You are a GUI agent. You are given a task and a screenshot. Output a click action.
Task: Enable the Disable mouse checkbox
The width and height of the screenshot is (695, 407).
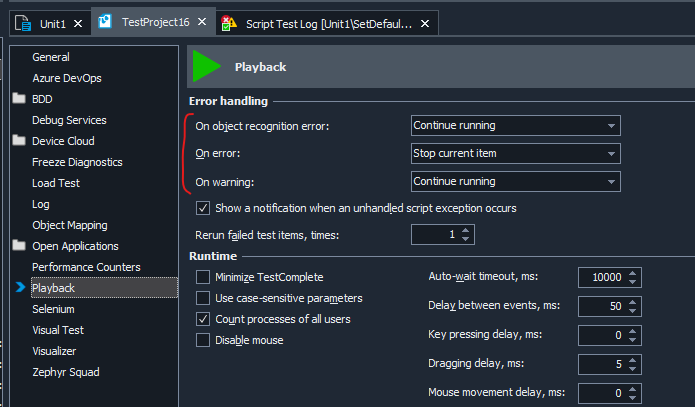(x=204, y=340)
